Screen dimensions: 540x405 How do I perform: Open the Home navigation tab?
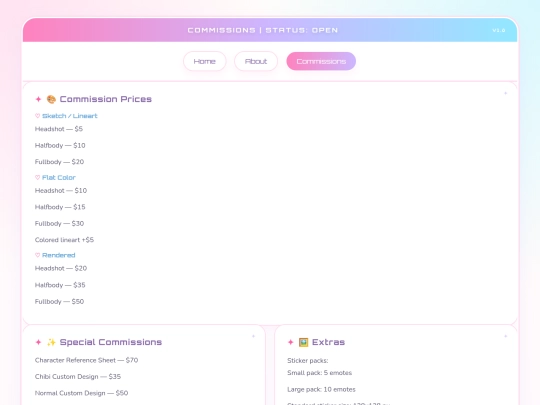pos(205,61)
